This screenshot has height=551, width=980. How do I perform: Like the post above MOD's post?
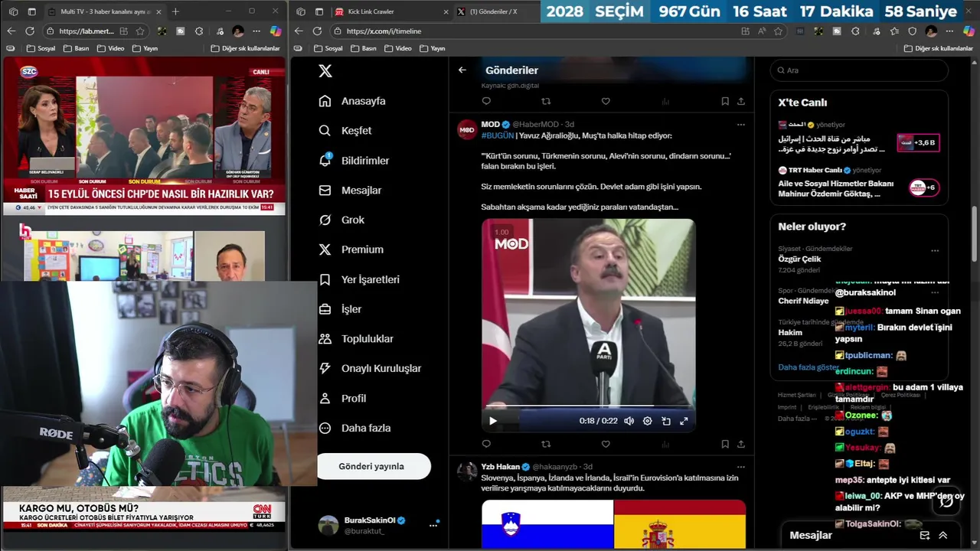[x=606, y=101]
